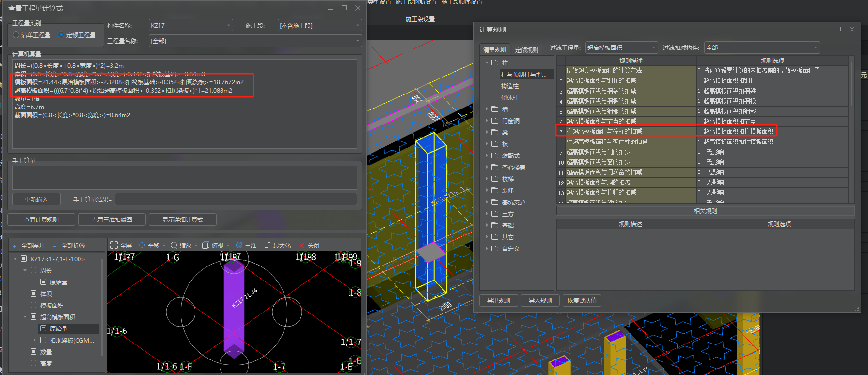The height and width of the screenshot is (375, 868).
Task: Click the 查看计算规则 button
Action: 41,219
